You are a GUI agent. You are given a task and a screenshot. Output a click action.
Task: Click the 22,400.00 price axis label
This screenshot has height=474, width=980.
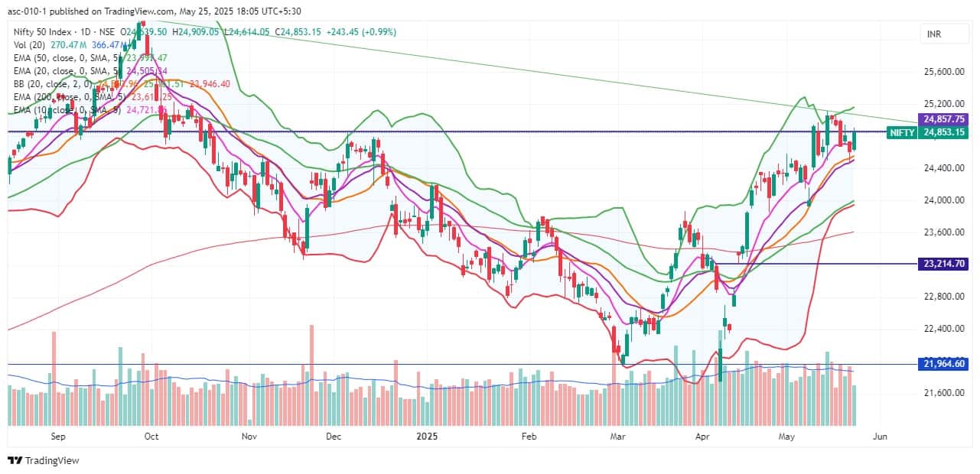click(x=944, y=329)
